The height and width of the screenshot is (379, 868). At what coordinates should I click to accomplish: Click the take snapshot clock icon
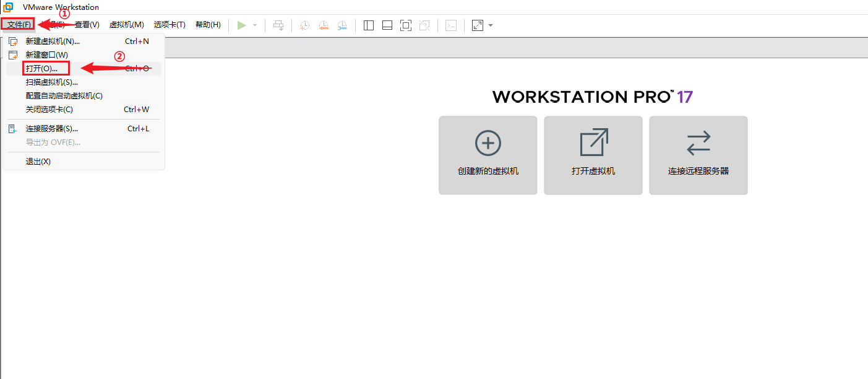click(x=305, y=25)
